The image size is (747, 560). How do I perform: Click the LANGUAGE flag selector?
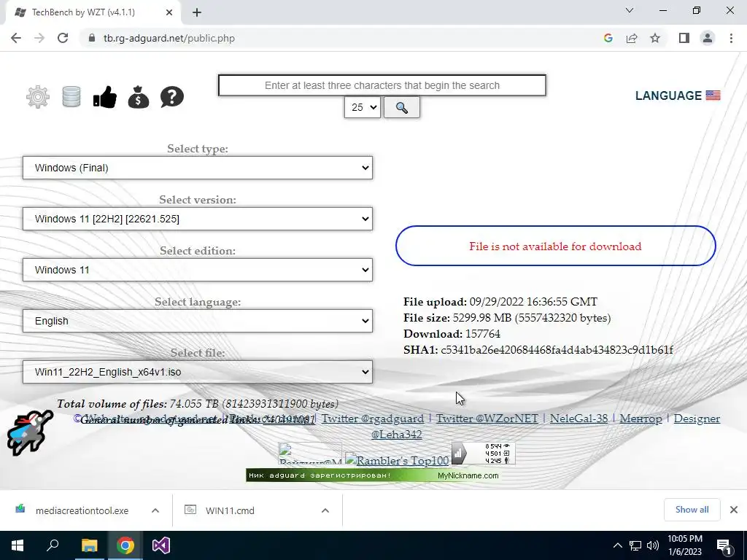click(x=678, y=96)
